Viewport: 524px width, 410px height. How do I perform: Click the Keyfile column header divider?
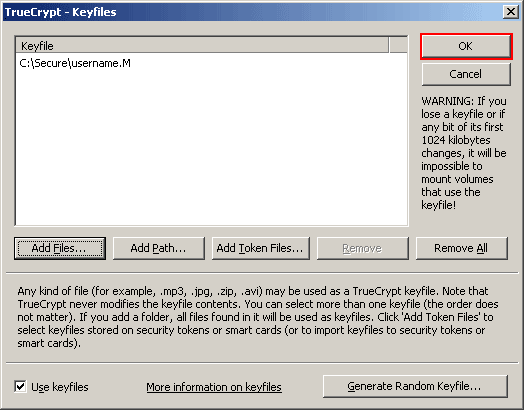tap(389, 46)
